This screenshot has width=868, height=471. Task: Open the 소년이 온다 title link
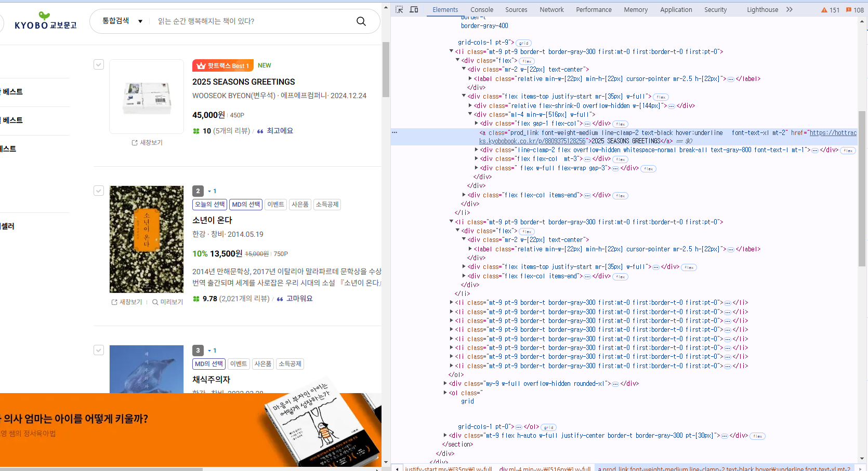[212, 220]
